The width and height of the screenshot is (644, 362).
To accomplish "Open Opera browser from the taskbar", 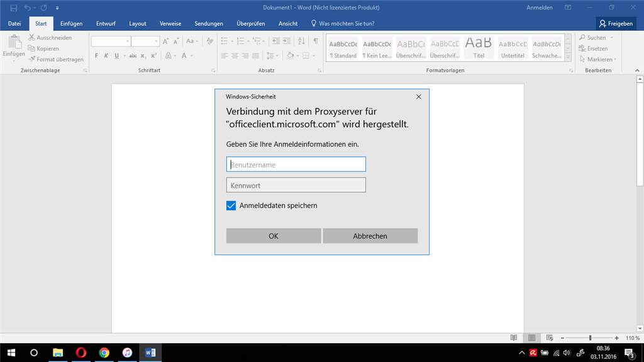I will pos(81,353).
